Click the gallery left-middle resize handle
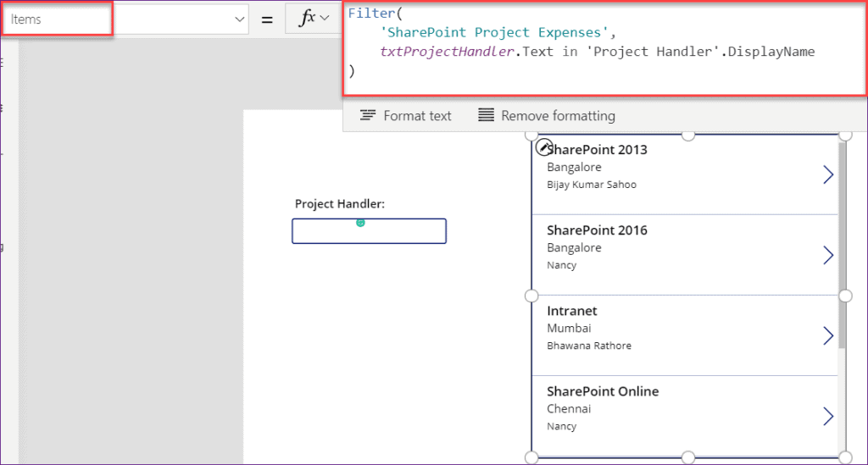This screenshot has height=465, width=868. (531, 296)
